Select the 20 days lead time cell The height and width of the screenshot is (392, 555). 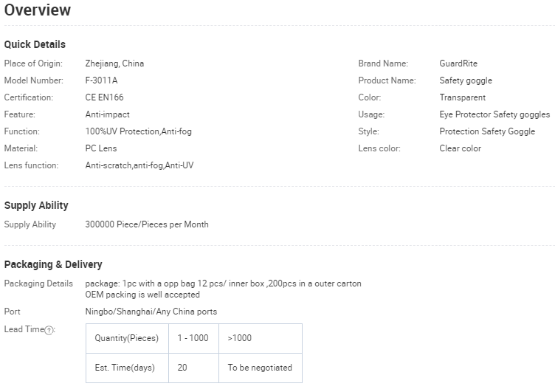click(x=182, y=368)
